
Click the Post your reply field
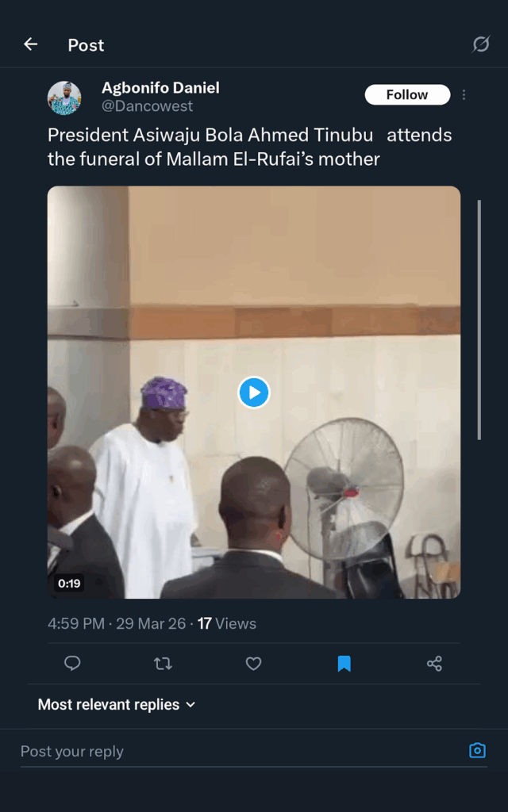(x=238, y=751)
